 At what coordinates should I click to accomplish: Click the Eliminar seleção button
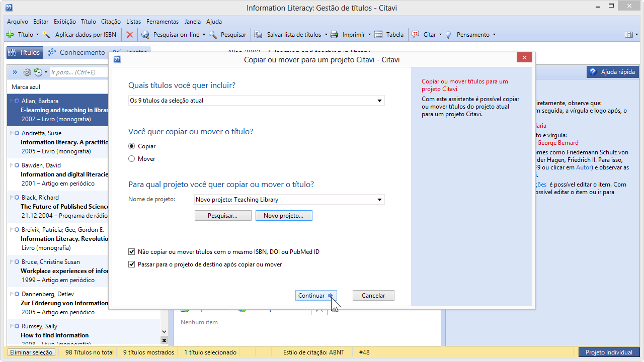pos(31,352)
